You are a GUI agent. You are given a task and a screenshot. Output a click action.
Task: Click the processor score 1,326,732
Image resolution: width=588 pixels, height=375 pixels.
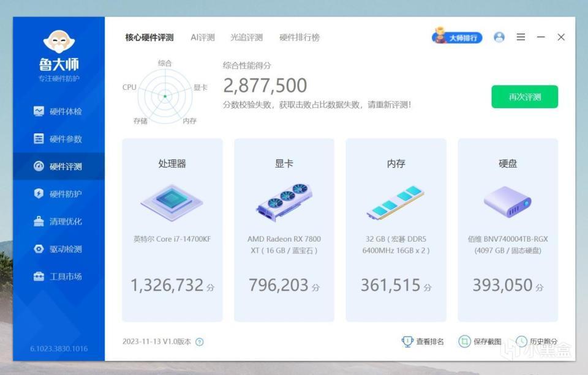167,285
